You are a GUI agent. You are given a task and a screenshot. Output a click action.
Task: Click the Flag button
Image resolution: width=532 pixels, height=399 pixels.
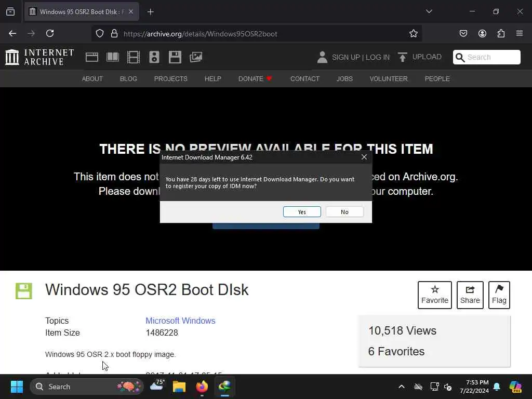[499, 295]
